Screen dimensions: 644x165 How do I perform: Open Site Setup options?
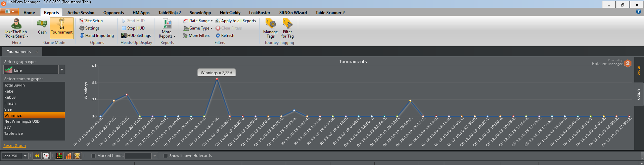[91, 21]
